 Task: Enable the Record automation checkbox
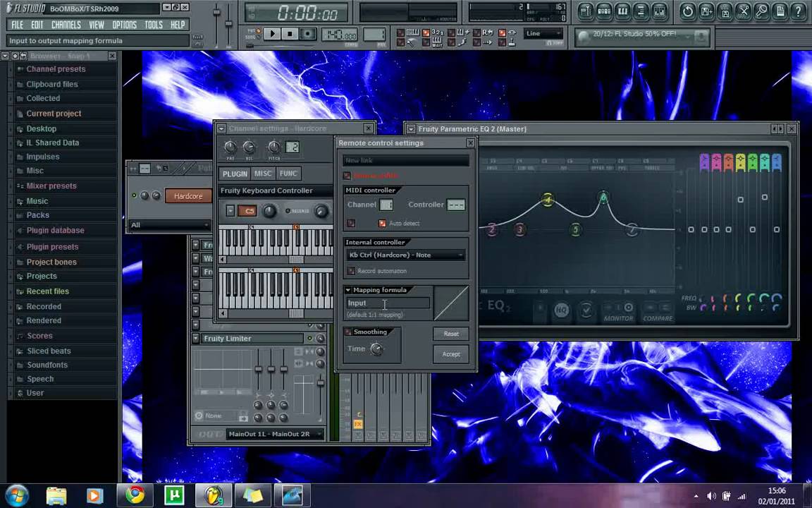click(351, 271)
